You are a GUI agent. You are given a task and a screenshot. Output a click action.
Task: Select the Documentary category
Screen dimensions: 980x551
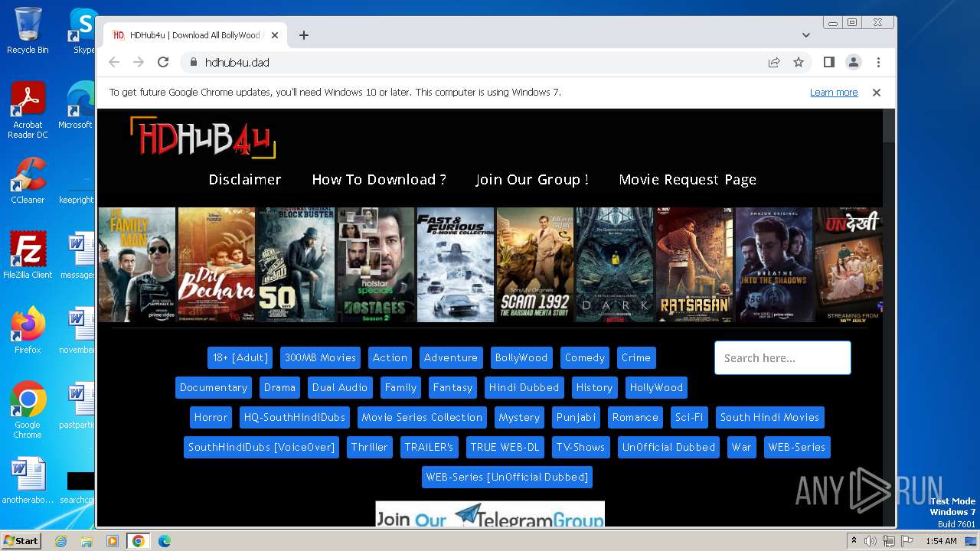214,388
